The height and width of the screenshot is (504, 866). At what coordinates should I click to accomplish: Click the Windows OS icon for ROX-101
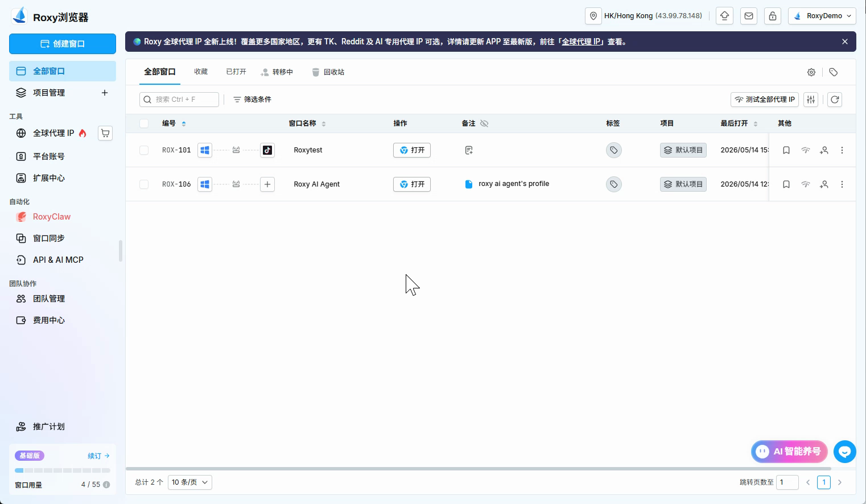(x=205, y=150)
